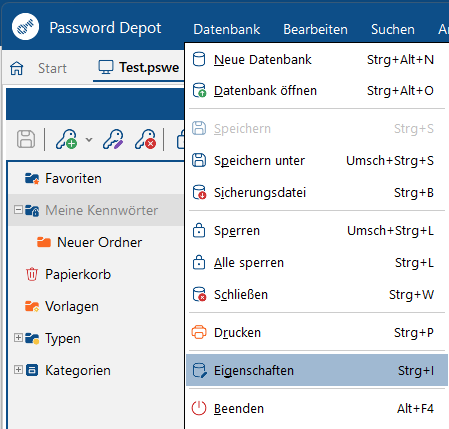449x429 pixels.
Task: Click the Sicherungsdatei backup icon
Action: click(200, 192)
